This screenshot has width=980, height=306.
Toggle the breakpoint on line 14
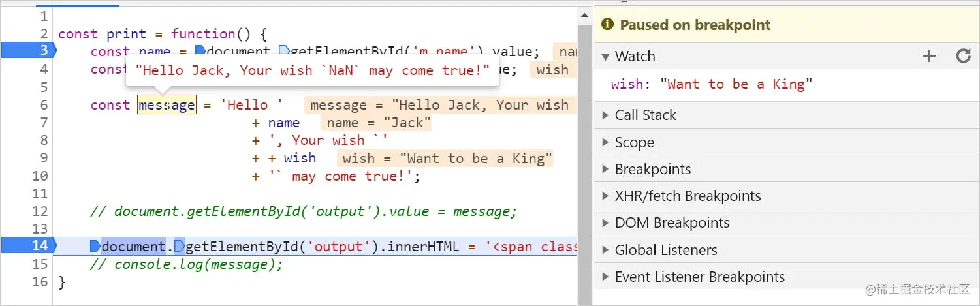tap(27, 245)
